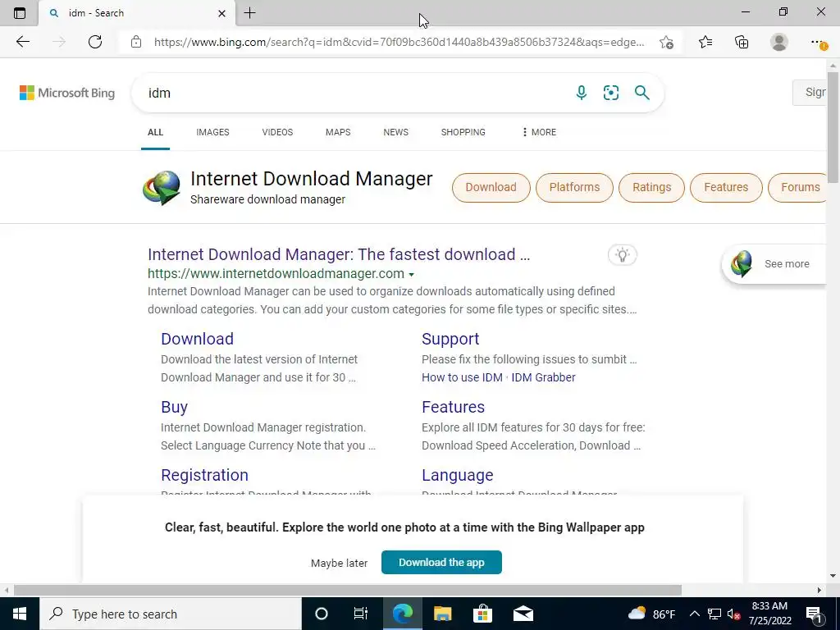Search using an image icon
Viewport: 840px width, 630px height.
(610, 93)
